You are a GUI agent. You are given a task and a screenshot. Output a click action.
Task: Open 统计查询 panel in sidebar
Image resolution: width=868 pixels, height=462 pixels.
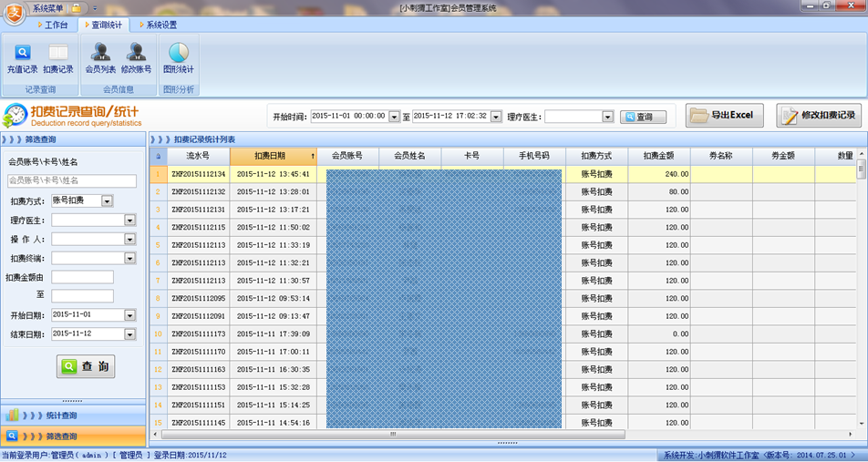[x=73, y=415]
